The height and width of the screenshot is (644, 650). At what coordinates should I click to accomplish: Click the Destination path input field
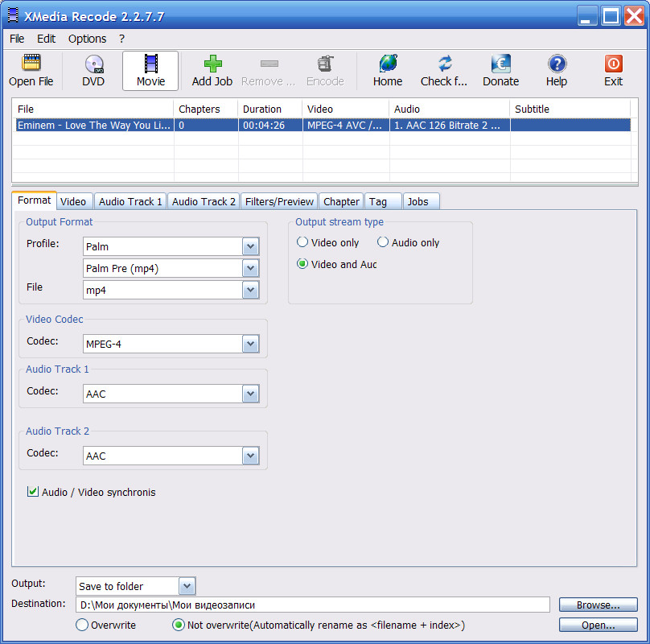click(x=312, y=605)
